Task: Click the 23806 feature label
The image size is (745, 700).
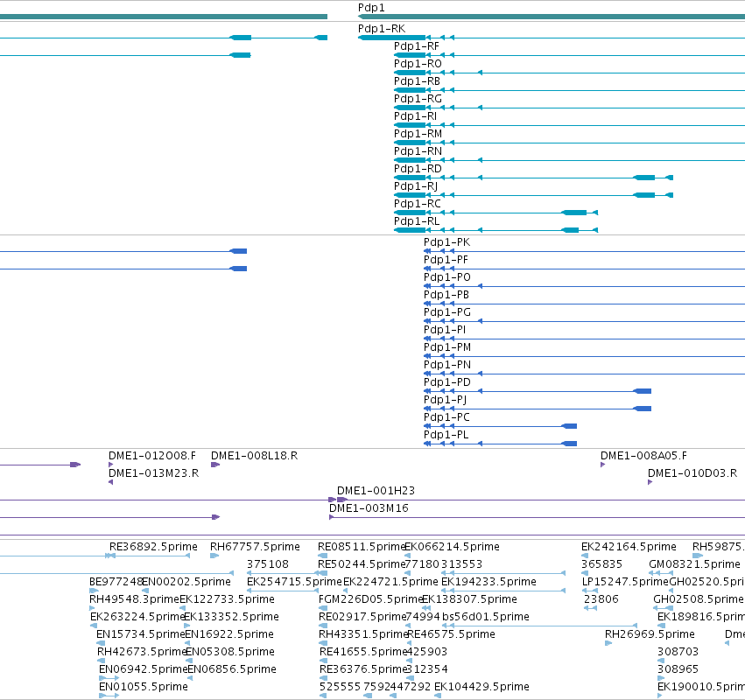Action: [601, 599]
